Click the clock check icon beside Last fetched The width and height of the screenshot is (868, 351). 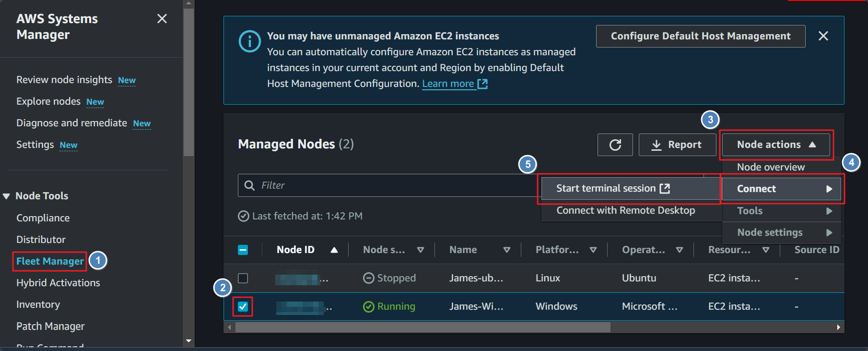pyautogui.click(x=244, y=216)
